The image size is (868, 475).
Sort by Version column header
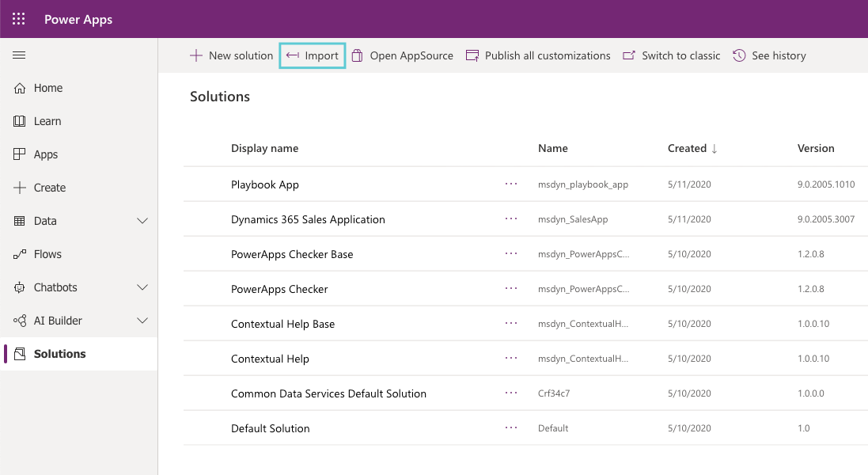(816, 148)
